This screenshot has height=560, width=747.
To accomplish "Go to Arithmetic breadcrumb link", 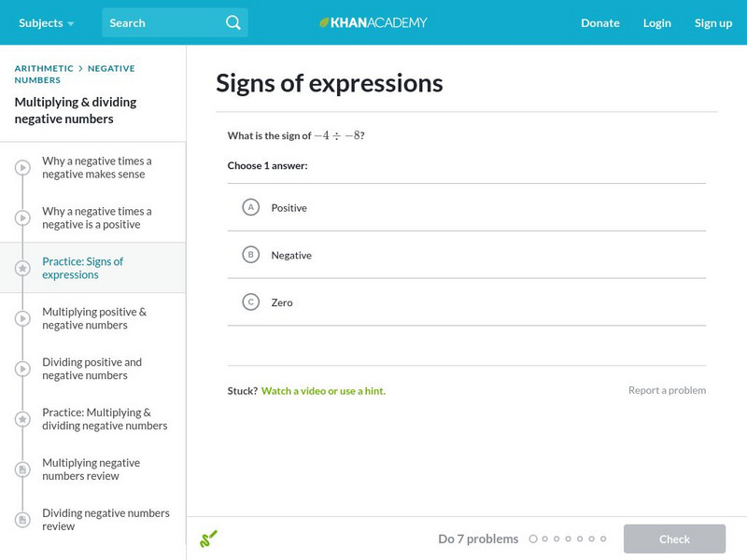I will 43,68.
